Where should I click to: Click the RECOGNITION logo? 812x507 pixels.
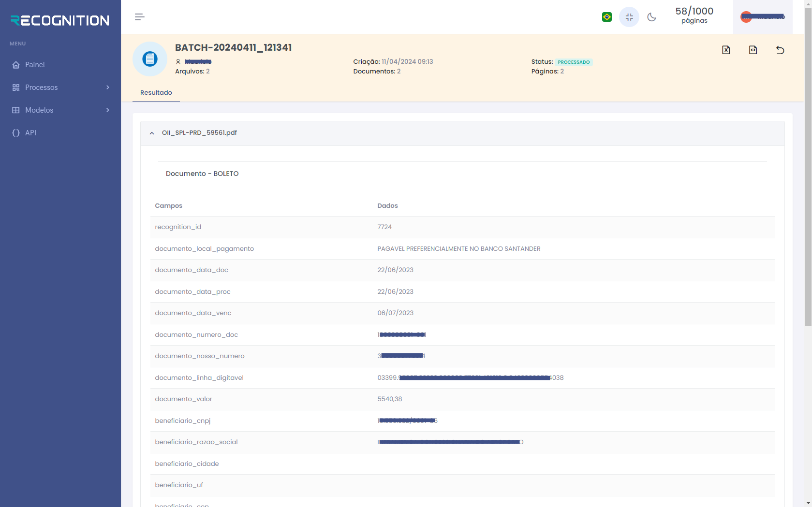click(59, 20)
